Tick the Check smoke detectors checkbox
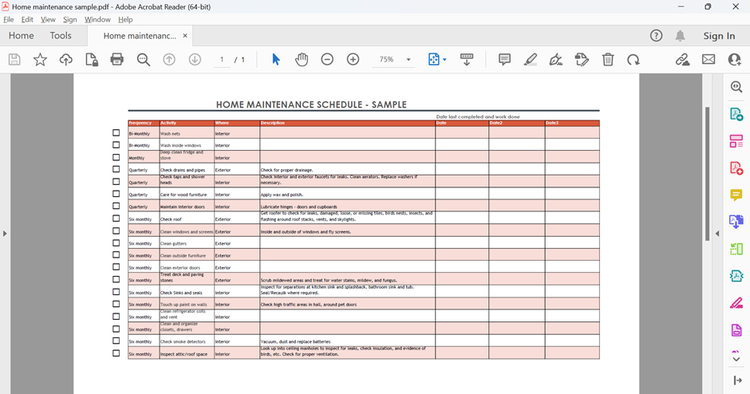 [116, 340]
